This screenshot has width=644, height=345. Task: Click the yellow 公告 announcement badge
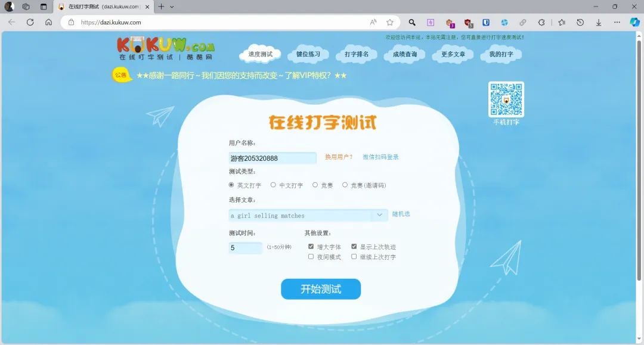pos(121,75)
